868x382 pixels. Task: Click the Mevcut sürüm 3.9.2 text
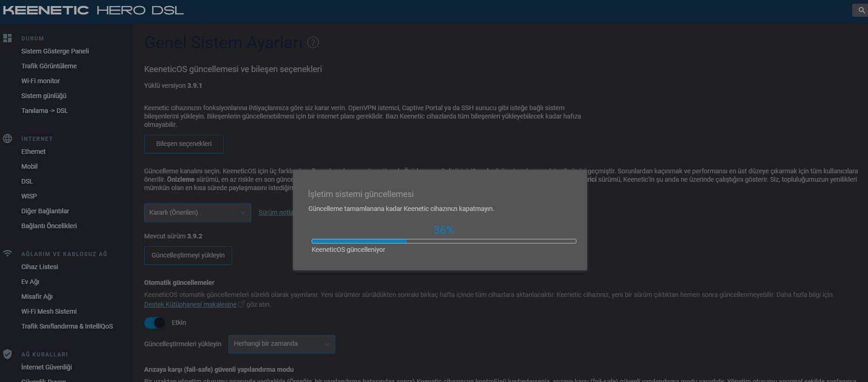[173, 236]
